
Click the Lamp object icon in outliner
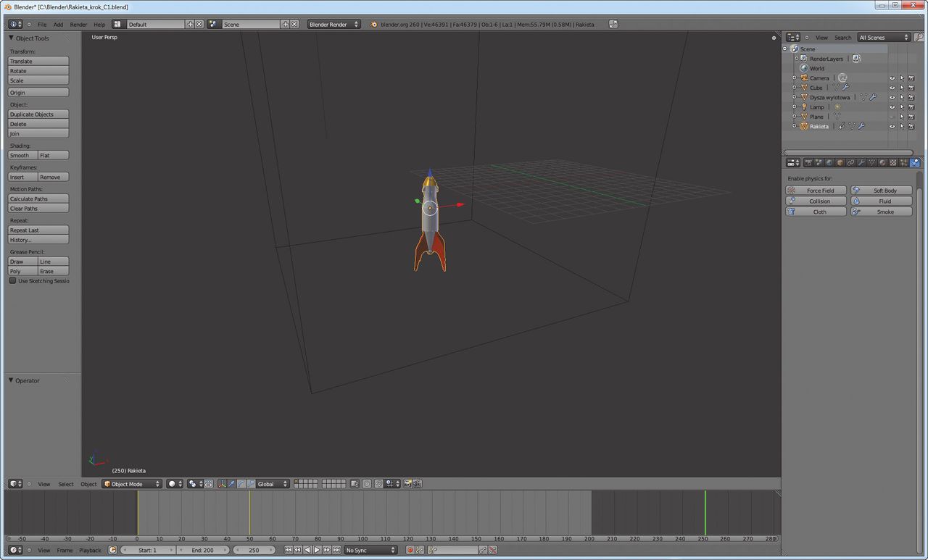point(804,106)
